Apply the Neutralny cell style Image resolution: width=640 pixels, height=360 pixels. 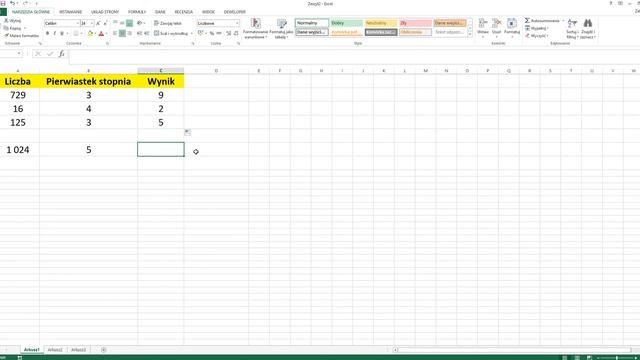point(381,23)
